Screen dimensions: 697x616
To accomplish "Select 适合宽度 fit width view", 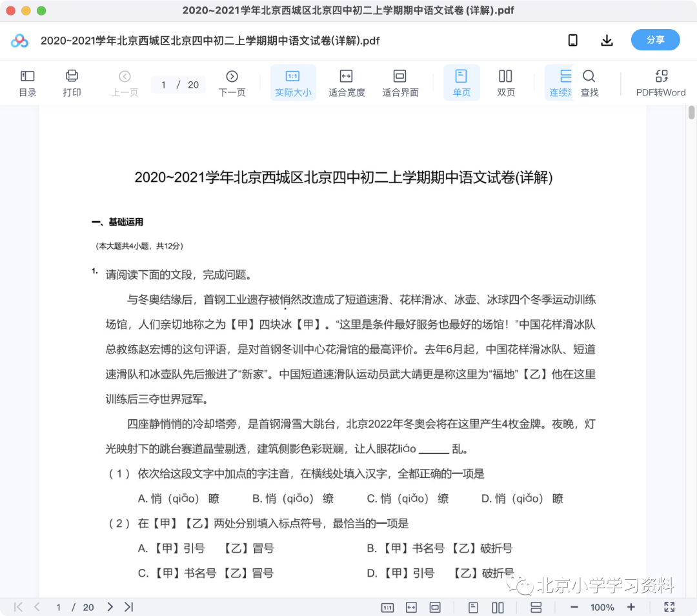I will click(x=347, y=83).
